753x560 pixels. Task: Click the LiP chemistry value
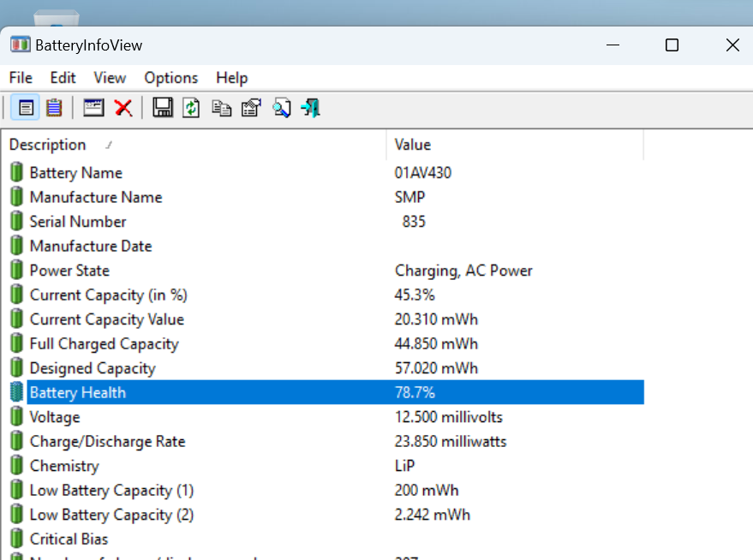click(x=405, y=466)
